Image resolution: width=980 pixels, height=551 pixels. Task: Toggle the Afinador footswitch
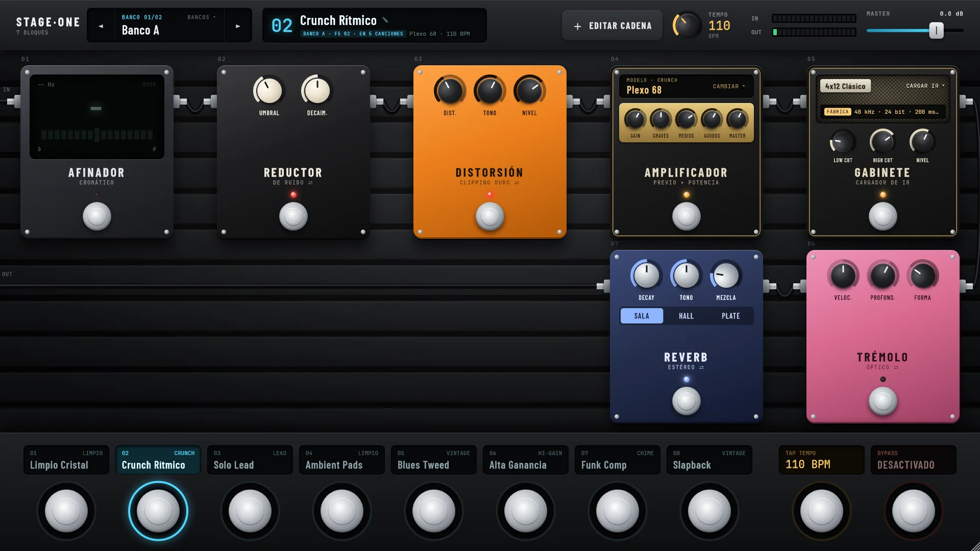97,216
